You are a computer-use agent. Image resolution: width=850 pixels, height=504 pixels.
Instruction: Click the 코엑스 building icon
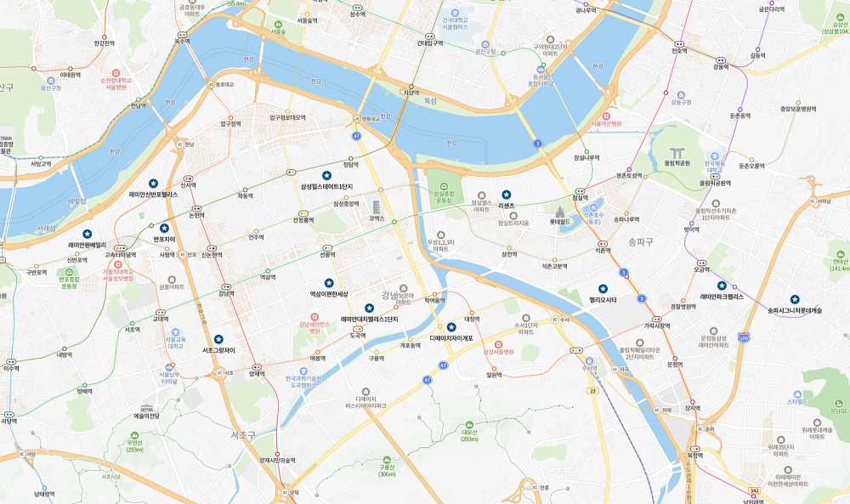(377, 207)
